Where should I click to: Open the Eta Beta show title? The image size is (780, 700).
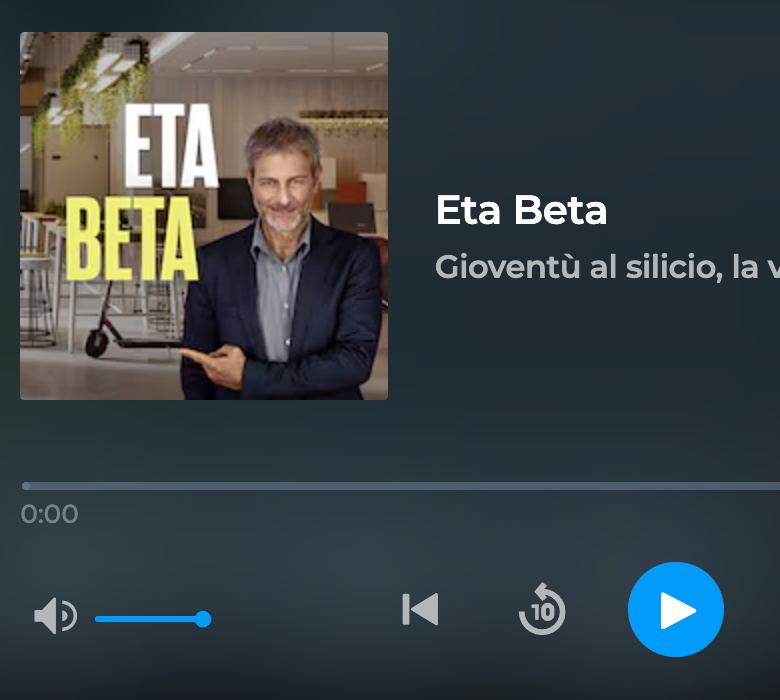coord(521,210)
